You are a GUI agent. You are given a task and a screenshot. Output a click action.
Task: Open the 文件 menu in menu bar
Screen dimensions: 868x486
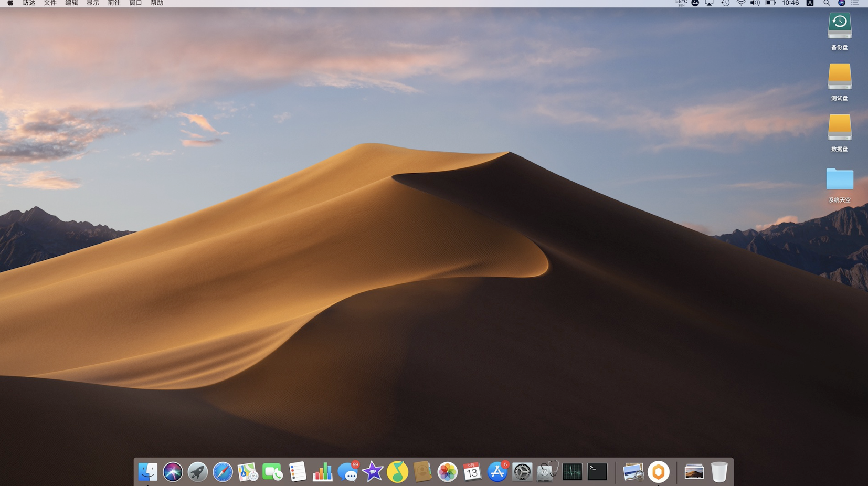[50, 3]
